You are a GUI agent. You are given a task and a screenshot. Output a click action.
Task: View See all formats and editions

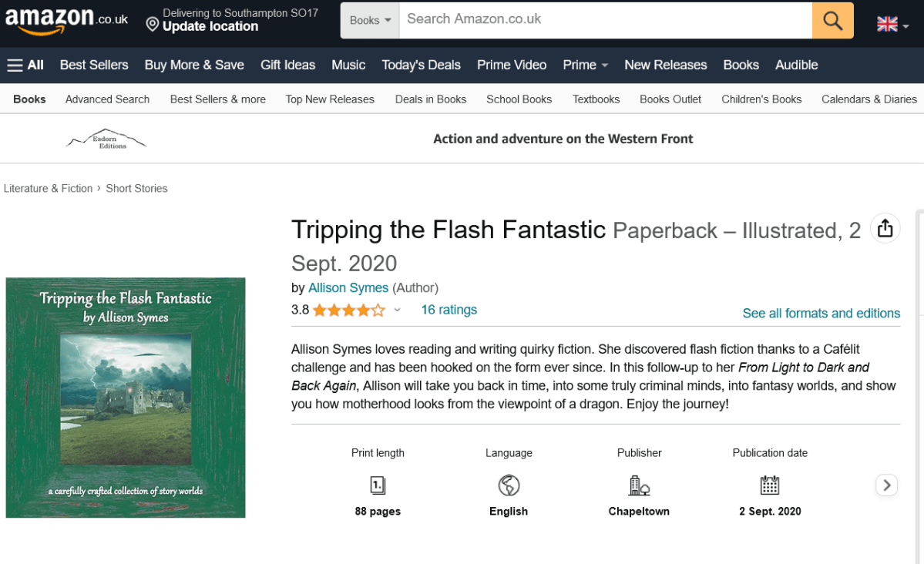tap(821, 314)
